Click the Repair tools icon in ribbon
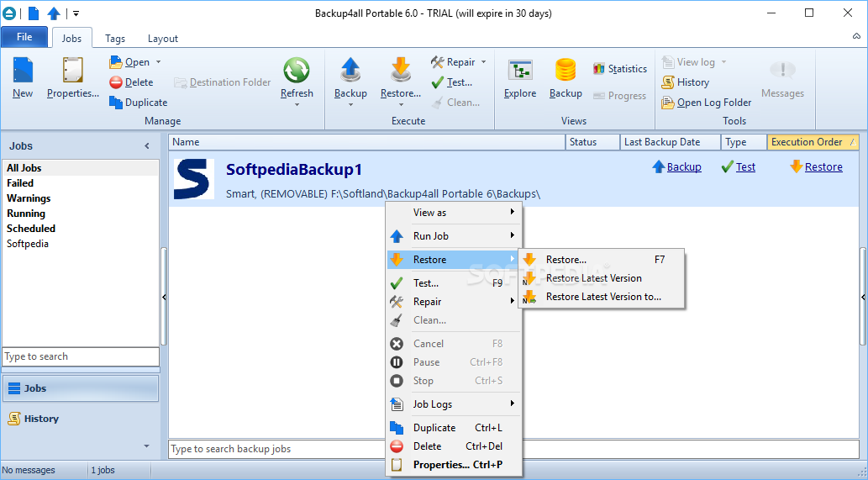This screenshot has width=868, height=480. pyautogui.click(x=437, y=62)
